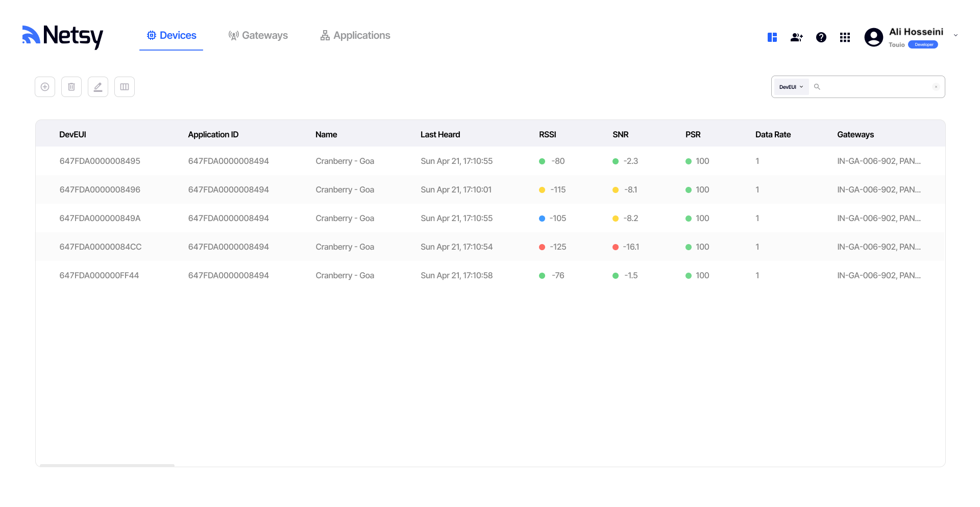This screenshot has height=507, width=980.
Task: Open the apps grid icon
Action: 845,37
